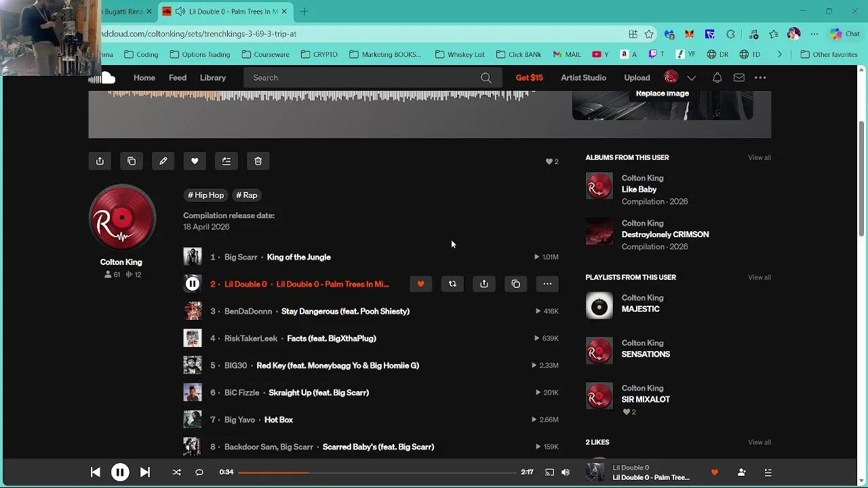
Task: Unlike the Lil Double 0 track row
Action: point(420,284)
